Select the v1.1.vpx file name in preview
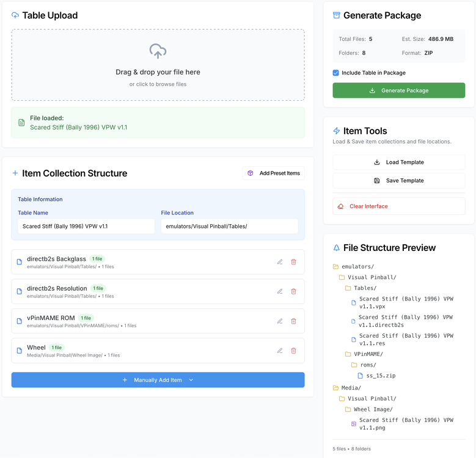The image size is (476, 458). tap(406, 302)
